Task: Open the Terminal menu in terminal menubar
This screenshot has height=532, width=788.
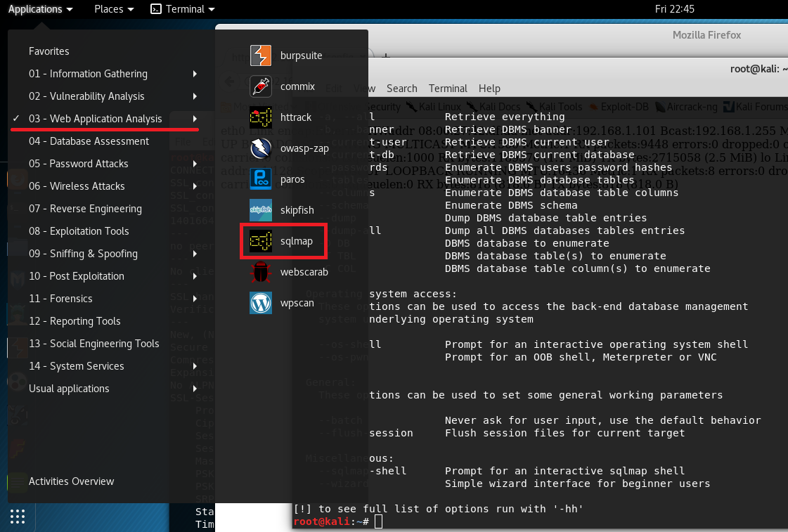Action: point(448,89)
